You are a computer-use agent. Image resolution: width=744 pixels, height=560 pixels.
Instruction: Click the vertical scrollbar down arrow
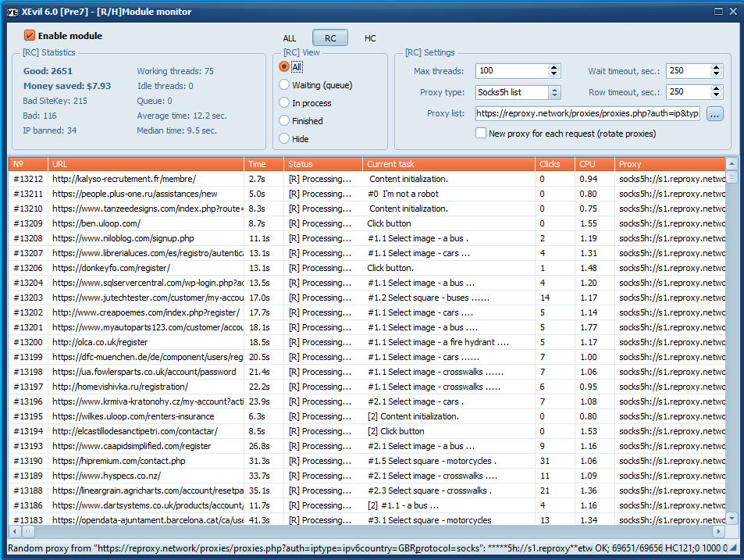pos(732,518)
